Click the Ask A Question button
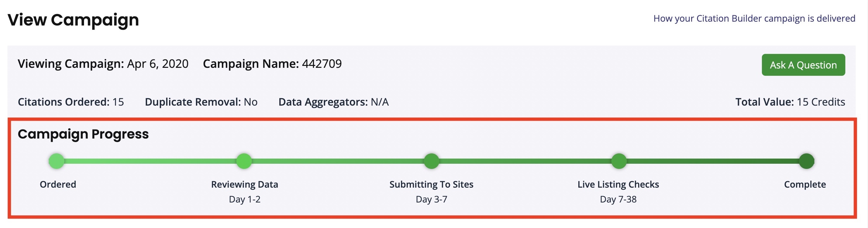The height and width of the screenshot is (228, 868). click(803, 65)
